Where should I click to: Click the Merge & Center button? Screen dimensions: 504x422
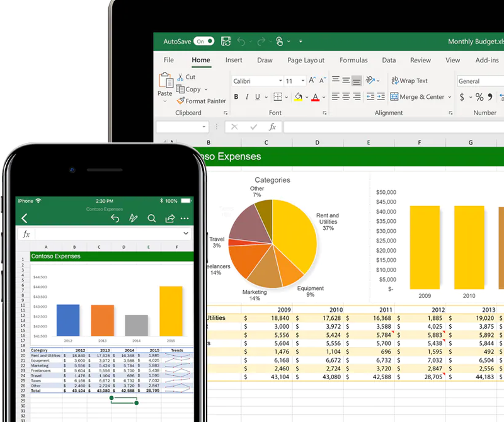tap(417, 97)
